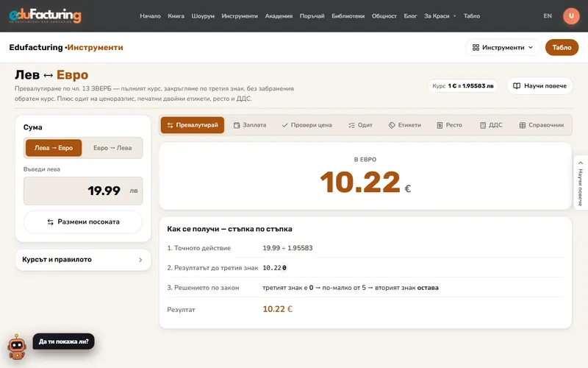Select Лева → Евро direction

click(54, 148)
